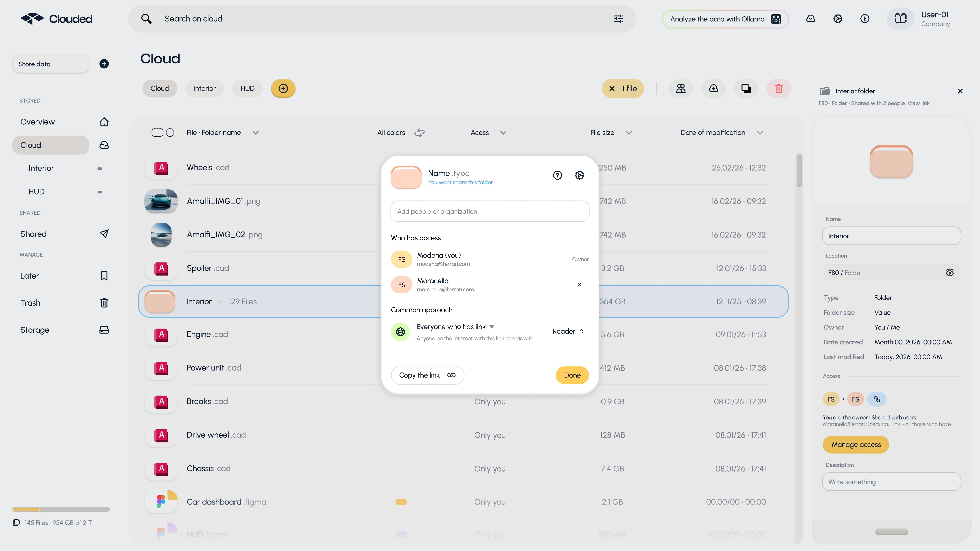Toggle the small rounded checkbox in table header
The height and width of the screenshot is (551, 980).
tap(170, 132)
